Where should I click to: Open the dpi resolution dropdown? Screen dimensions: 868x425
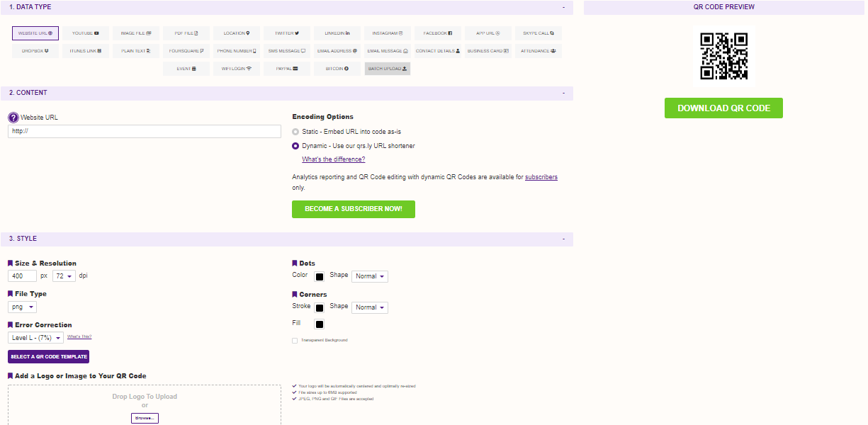(64, 276)
